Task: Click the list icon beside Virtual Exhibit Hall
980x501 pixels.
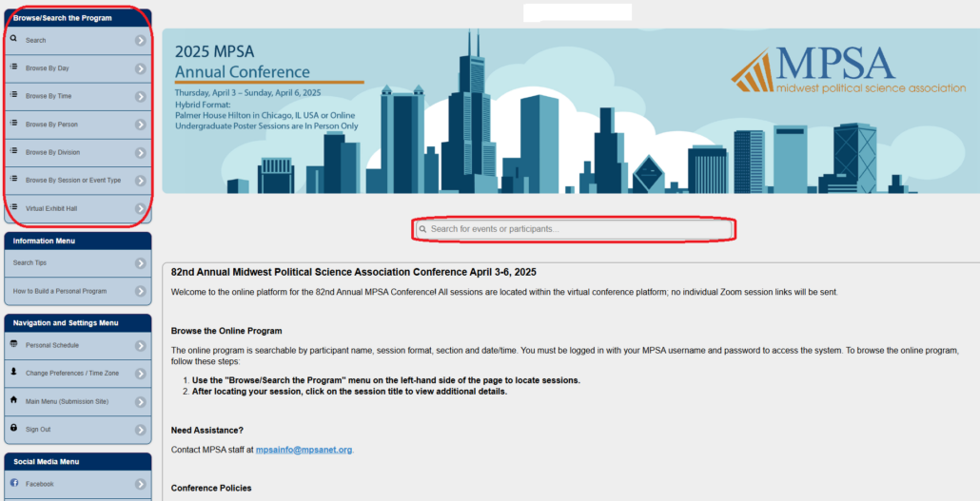Action: (x=13, y=207)
